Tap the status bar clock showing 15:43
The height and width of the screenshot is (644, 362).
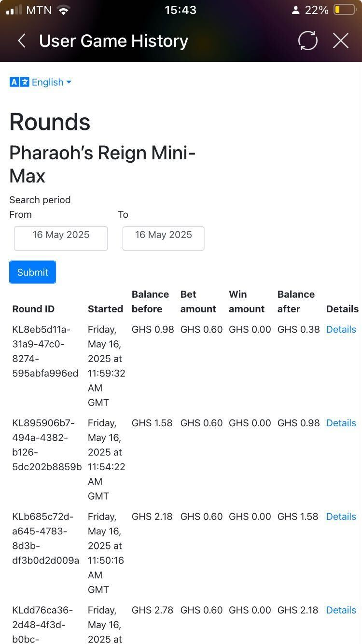(181, 10)
